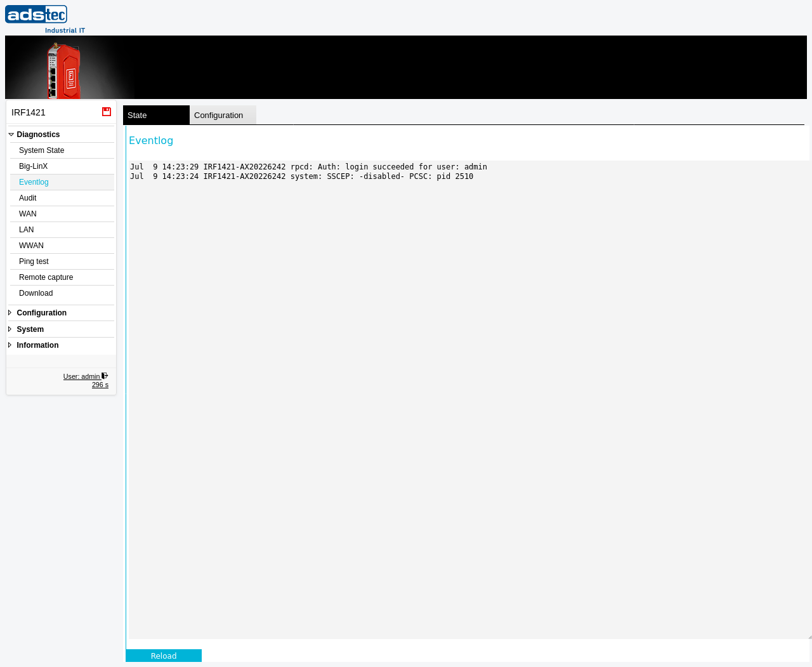
Task: Open the WAN diagnostics page
Action: point(62,214)
